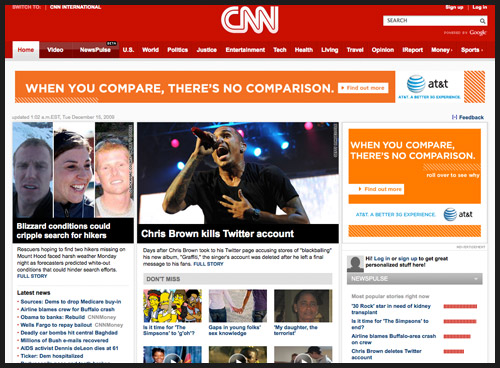Click the CNN logo
This screenshot has width=500, height=368.
pyautogui.click(x=250, y=20)
